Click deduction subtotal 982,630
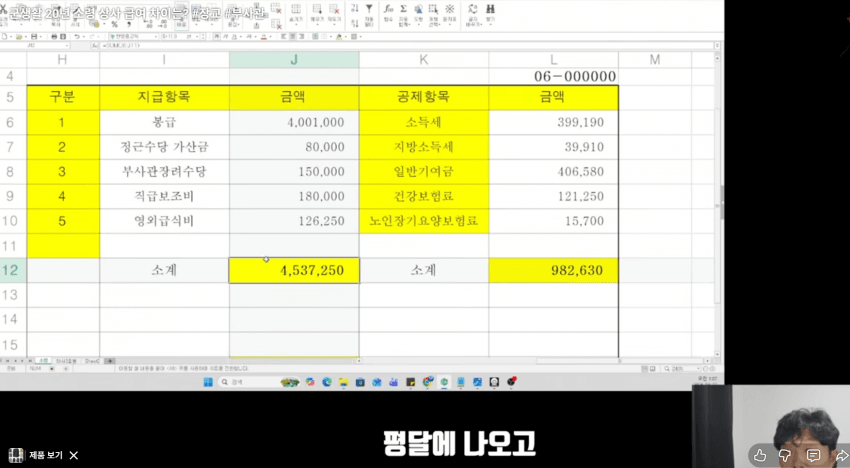 click(553, 270)
